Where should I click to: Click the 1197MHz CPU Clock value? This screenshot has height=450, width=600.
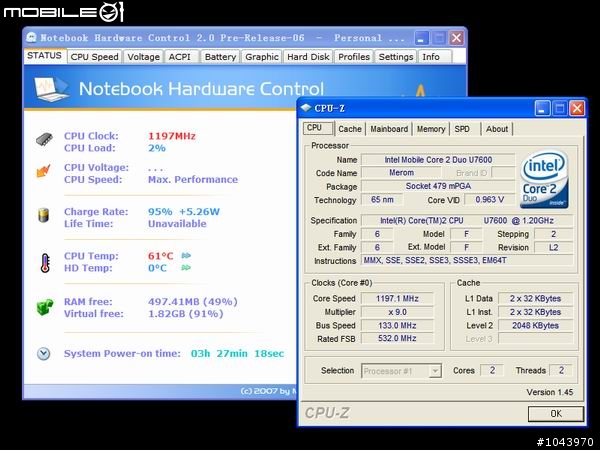coord(172,136)
